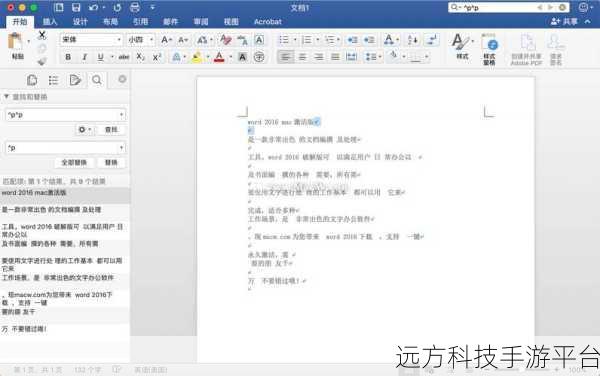The height and width of the screenshot is (376, 600).
Task: Click the Replace All button
Action: point(74,163)
